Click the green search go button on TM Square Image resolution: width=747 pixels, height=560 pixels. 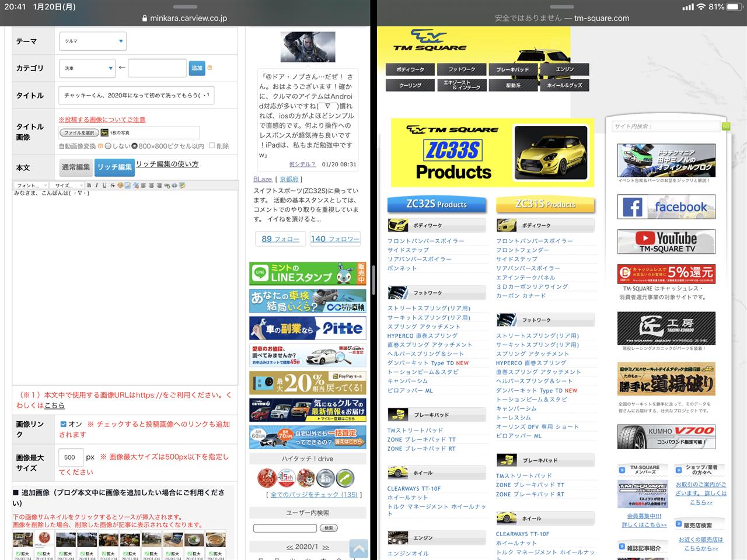click(726, 126)
